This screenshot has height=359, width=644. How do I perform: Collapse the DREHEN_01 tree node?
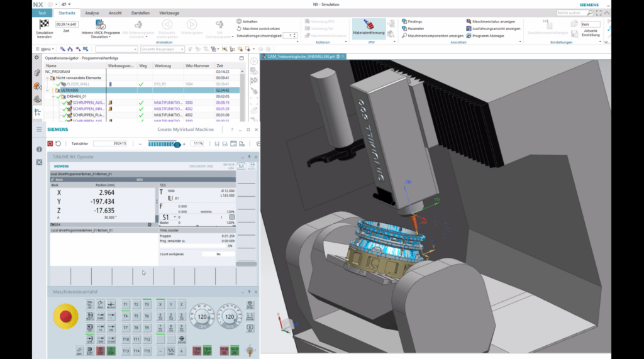point(54,97)
